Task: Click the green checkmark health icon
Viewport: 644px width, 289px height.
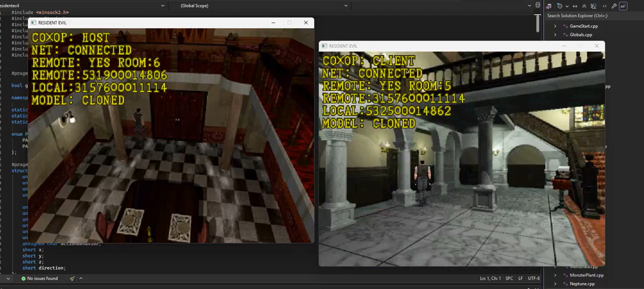Action: (x=23, y=278)
